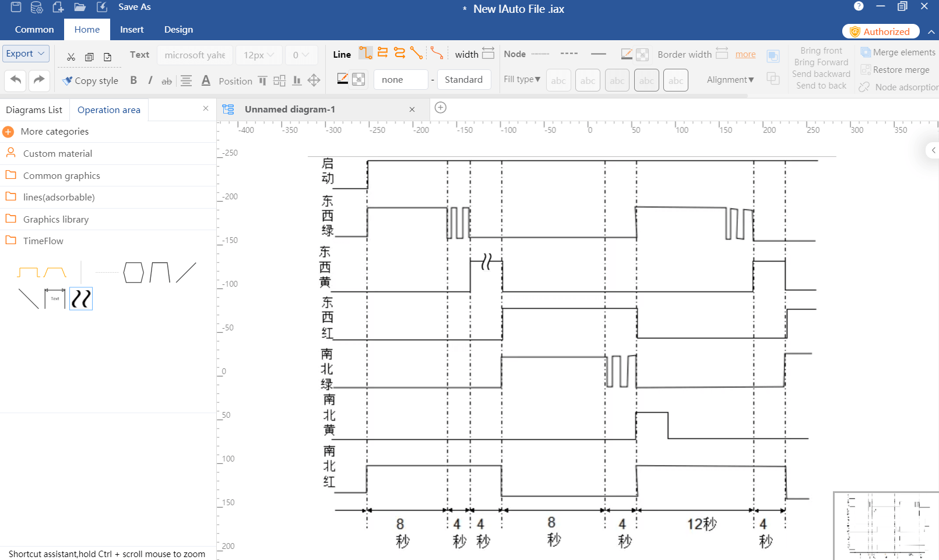Viewport: 939px width, 560px height.
Task: Set text position to bottom icon
Action: click(x=297, y=80)
